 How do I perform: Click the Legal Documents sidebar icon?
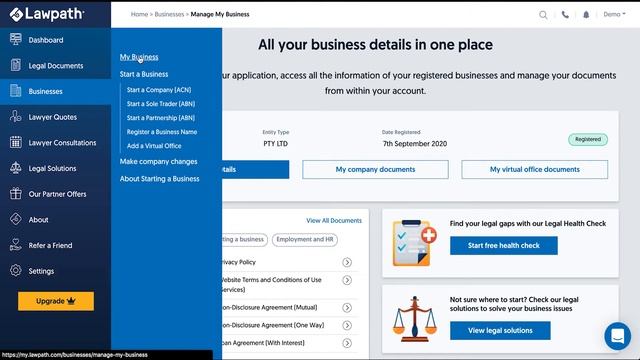point(16,65)
